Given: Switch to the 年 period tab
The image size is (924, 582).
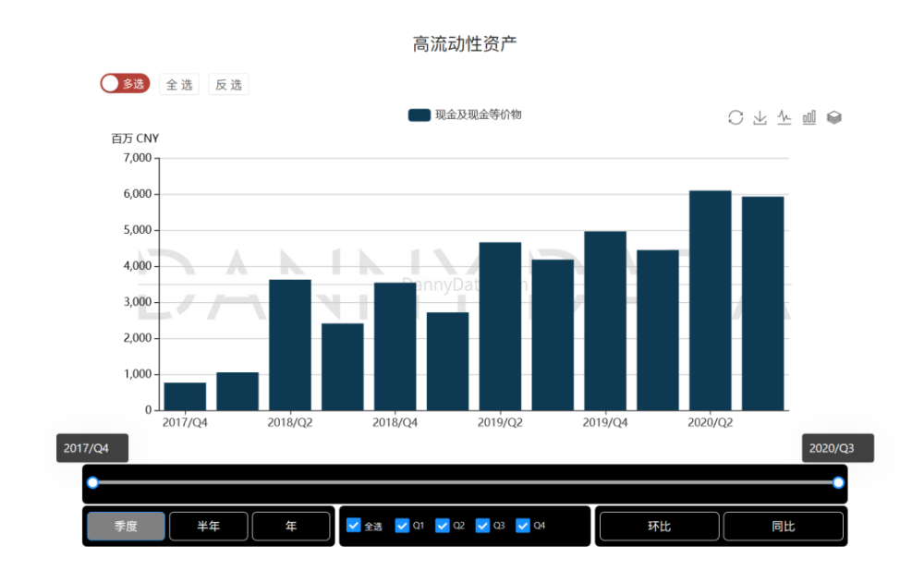Looking at the screenshot, I should click(291, 526).
